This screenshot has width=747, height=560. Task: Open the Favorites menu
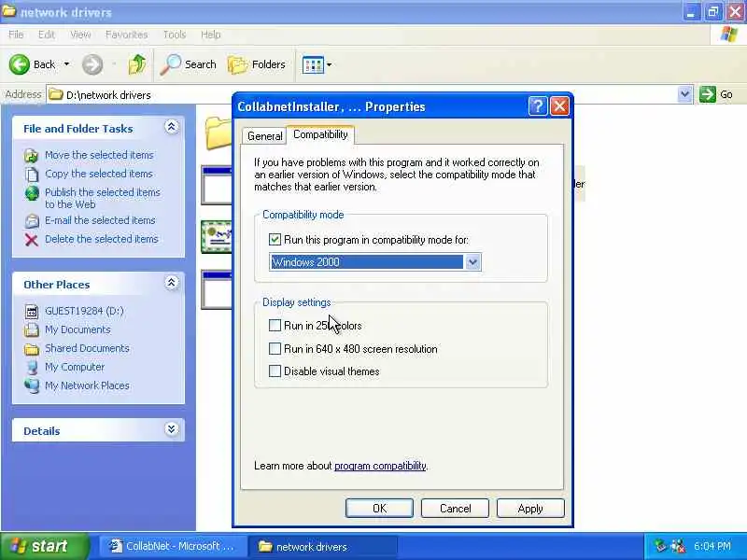pos(126,35)
